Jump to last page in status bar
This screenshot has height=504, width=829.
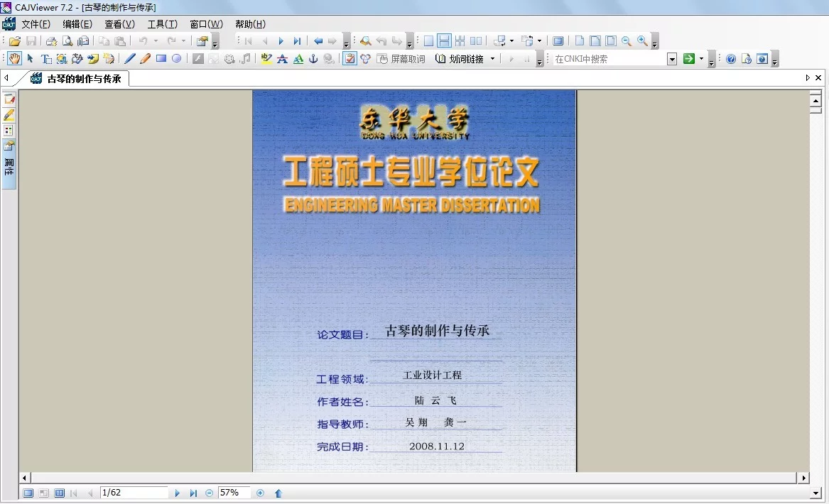pyautogui.click(x=193, y=493)
